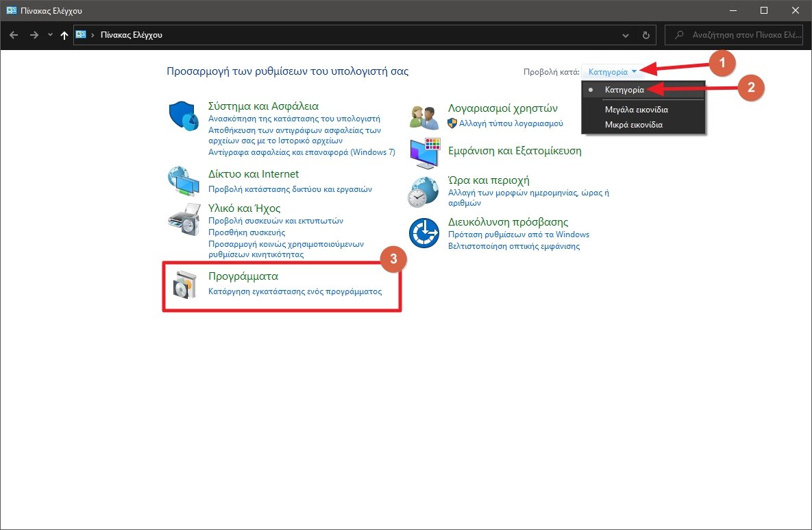Image resolution: width=812 pixels, height=530 pixels.
Task: Open the address bar history dropdown chevron
Action: pyautogui.click(x=625, y=35)
